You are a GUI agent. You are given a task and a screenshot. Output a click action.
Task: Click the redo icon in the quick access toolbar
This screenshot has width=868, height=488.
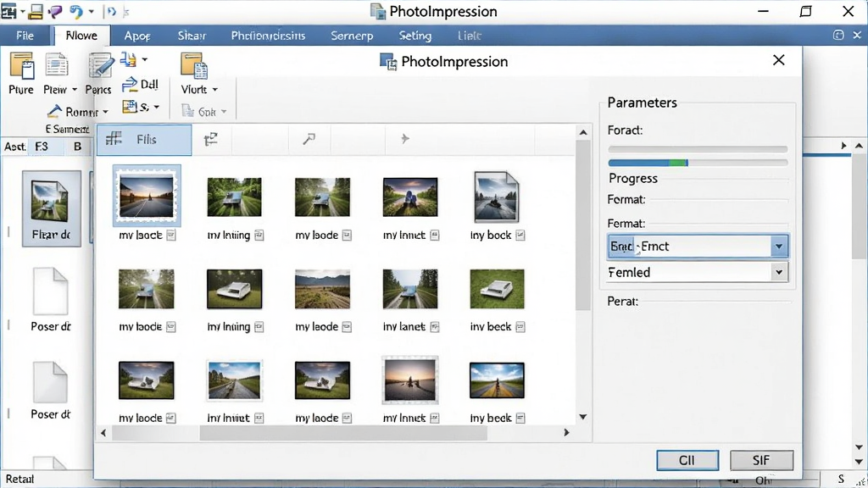pyautogui.click(x=111, y=12)
